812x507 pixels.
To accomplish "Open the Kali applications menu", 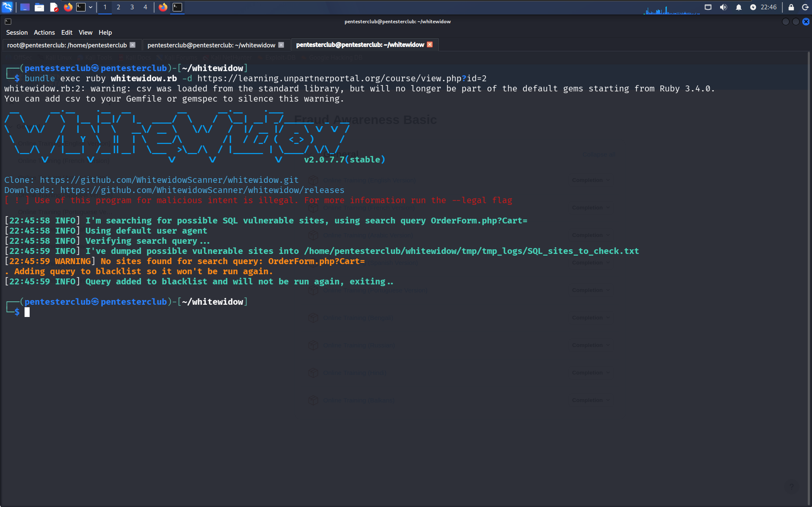I will coord(8,7).
